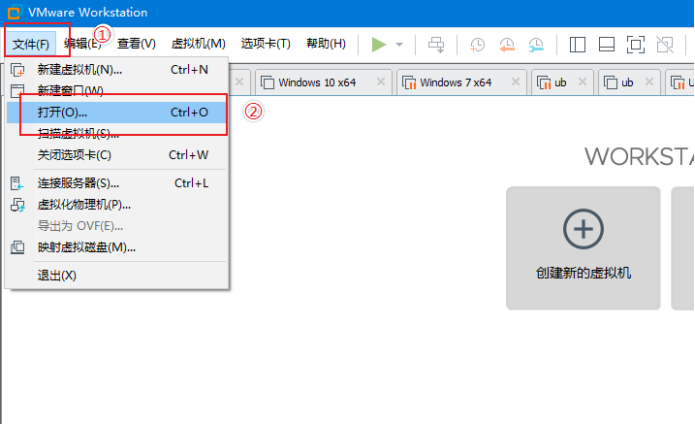This screenshot has height=424, width=695.
Task: Choose 退出(X) menu entry
Action: click(117, 276)
